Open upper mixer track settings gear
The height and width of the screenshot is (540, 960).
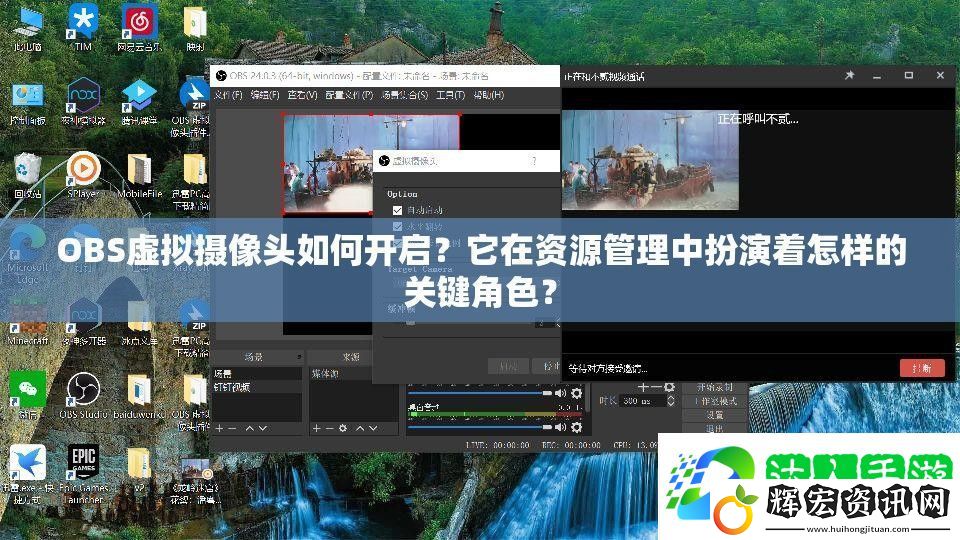pos(576,393)
